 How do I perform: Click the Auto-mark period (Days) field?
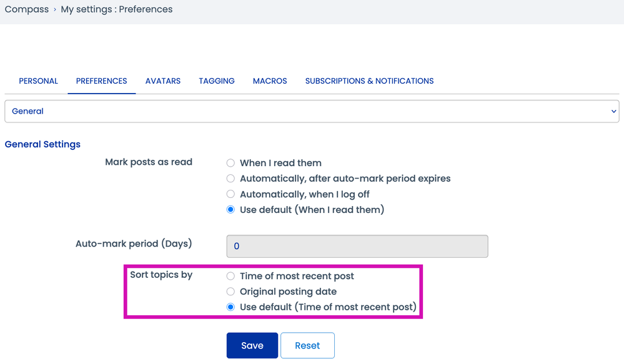pyautogui.click(x=357, y=246)
